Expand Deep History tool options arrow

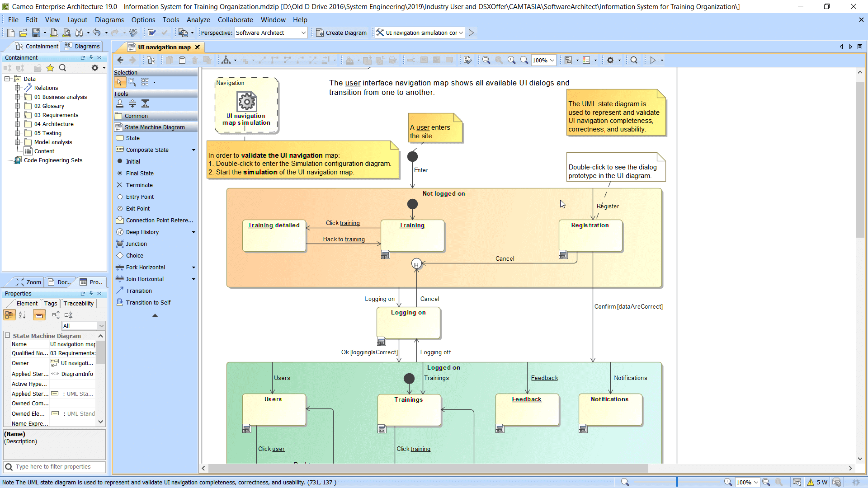click(194, 232)
